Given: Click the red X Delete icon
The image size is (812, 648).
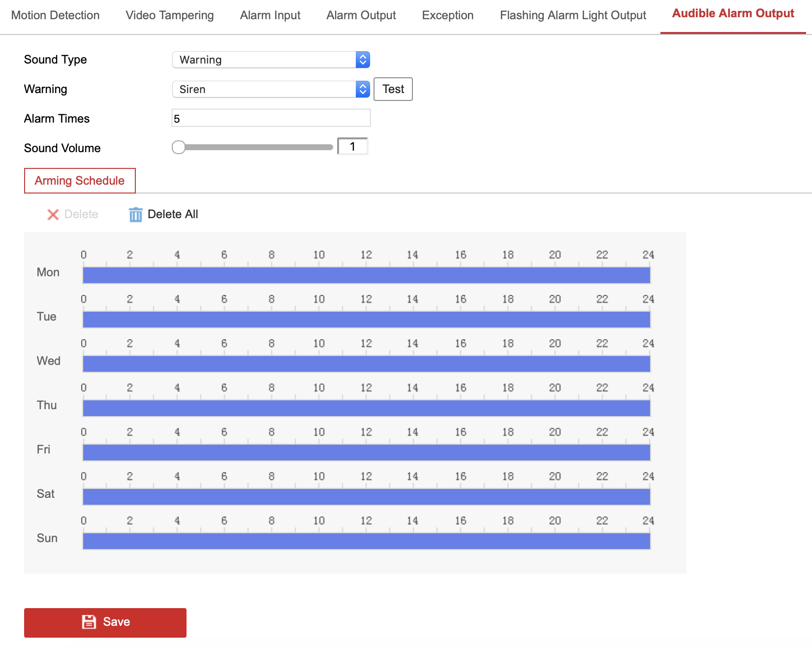Looking at the screenshot, I should click(x=53, y=215).
